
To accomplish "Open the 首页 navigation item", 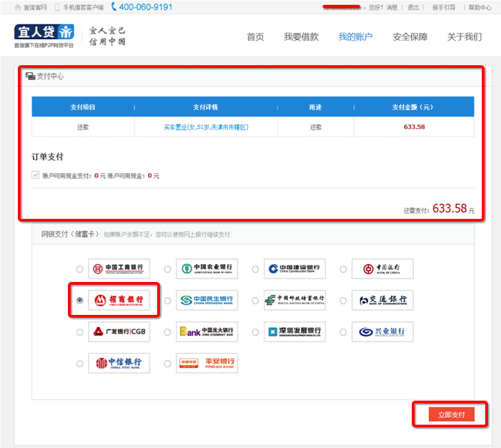I will coord(255,37).
